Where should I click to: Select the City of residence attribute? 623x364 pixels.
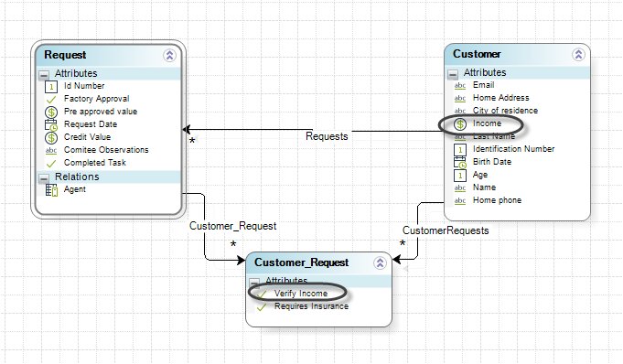point(505,111)
